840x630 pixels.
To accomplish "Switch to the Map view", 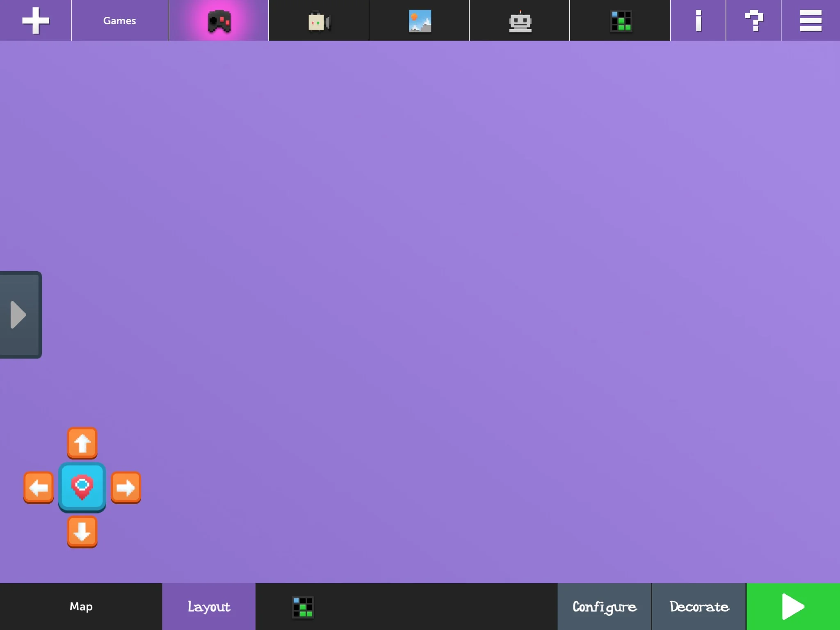I will tap(81, 607).
